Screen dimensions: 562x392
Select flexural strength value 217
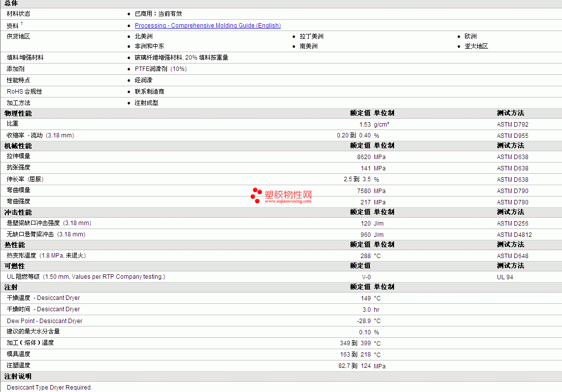coord(365,202)
